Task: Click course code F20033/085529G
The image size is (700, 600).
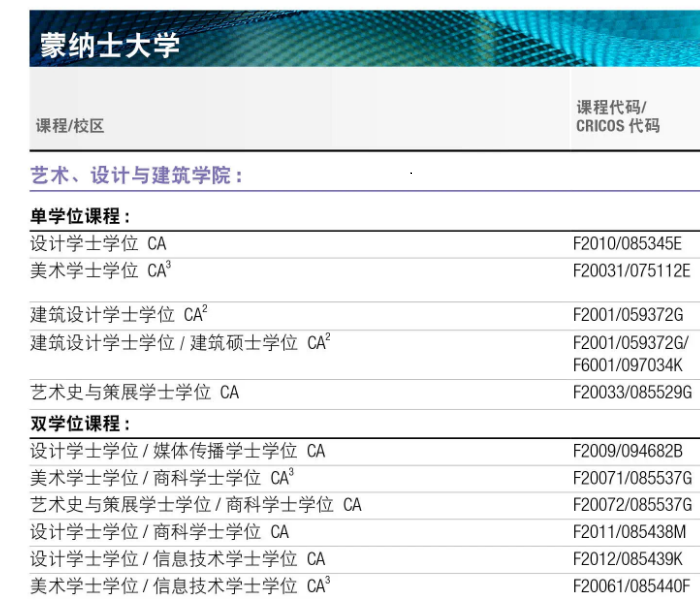Action: click(x=633, y=392)
